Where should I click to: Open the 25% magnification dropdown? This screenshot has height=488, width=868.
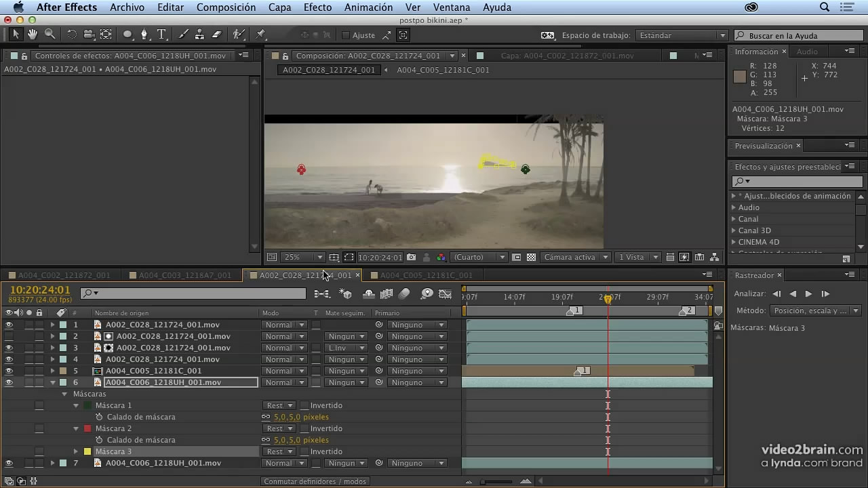click(x=303, y=258)
